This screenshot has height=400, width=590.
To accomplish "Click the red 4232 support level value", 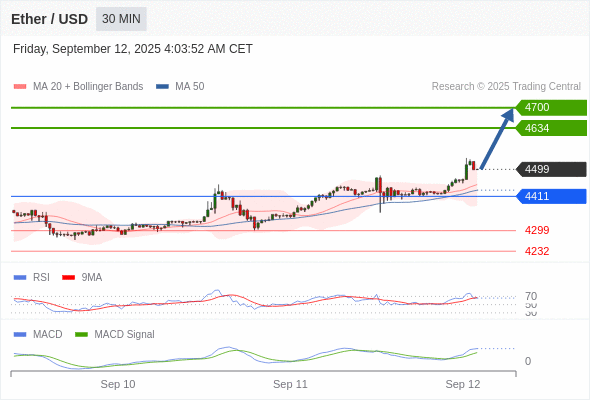I will 537,251.
